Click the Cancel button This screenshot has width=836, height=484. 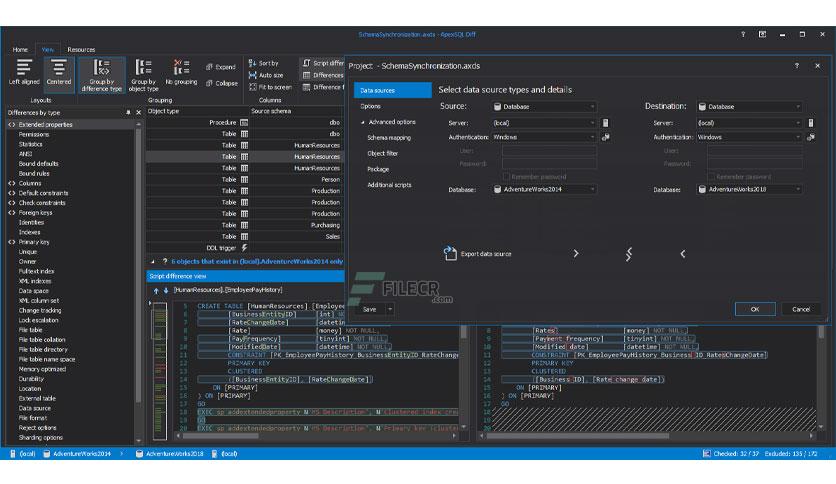801,309
